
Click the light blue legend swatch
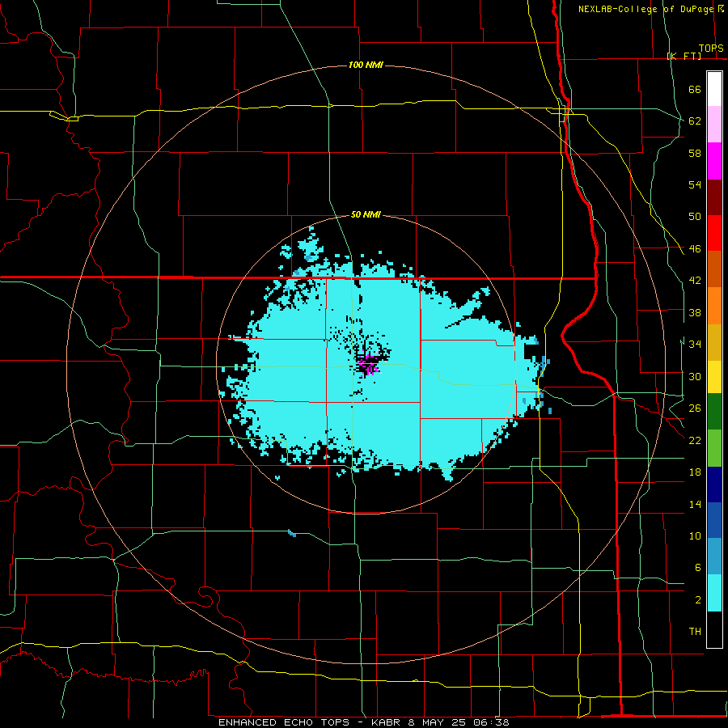(714, 557)
